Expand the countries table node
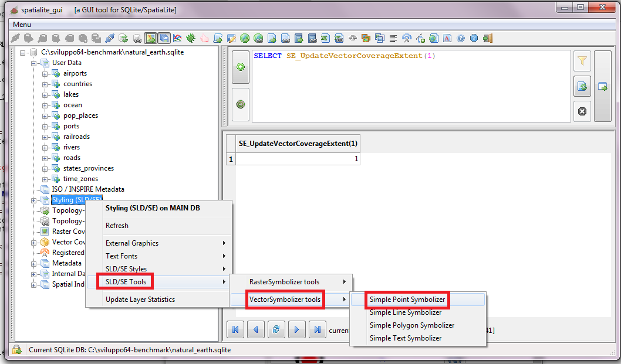The image size is (621, 364). (45, 84)
